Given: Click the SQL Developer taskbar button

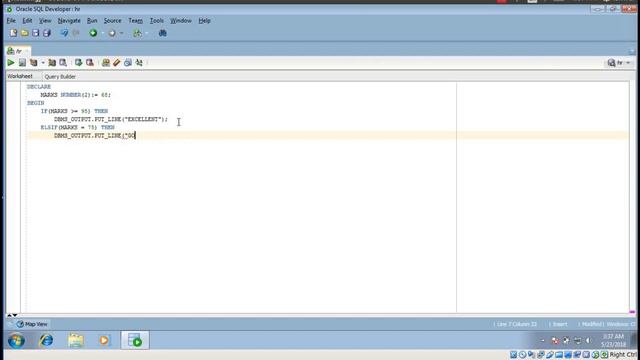Looking at the screenshot, I should [x=135, y=340].
